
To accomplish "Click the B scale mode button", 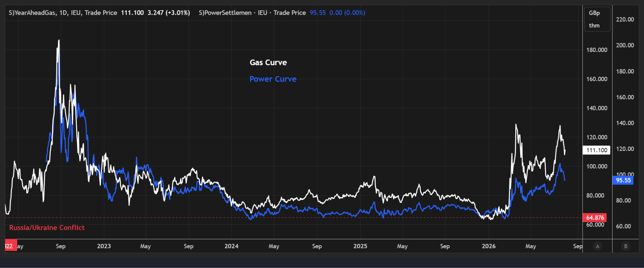I will pos(626,246).
